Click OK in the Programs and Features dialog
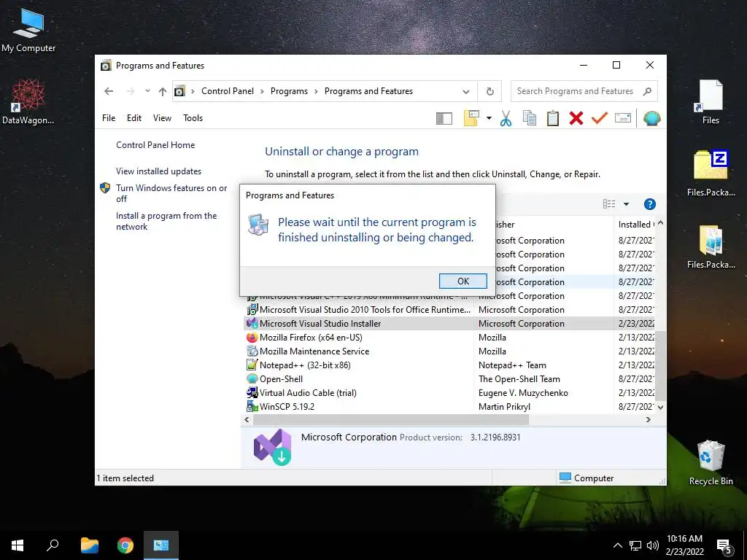Screen dimensions: 747x560 click(x=462, y=281)
